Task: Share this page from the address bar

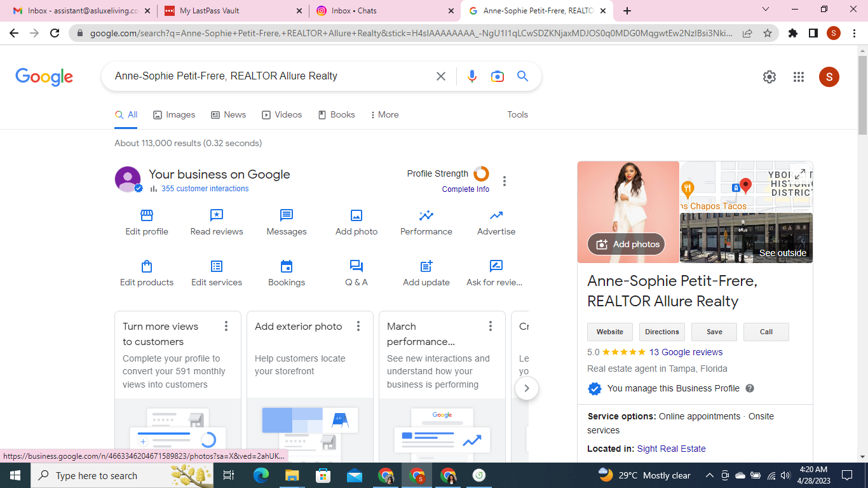Action: pyautogui.click(x=748, y=33)
